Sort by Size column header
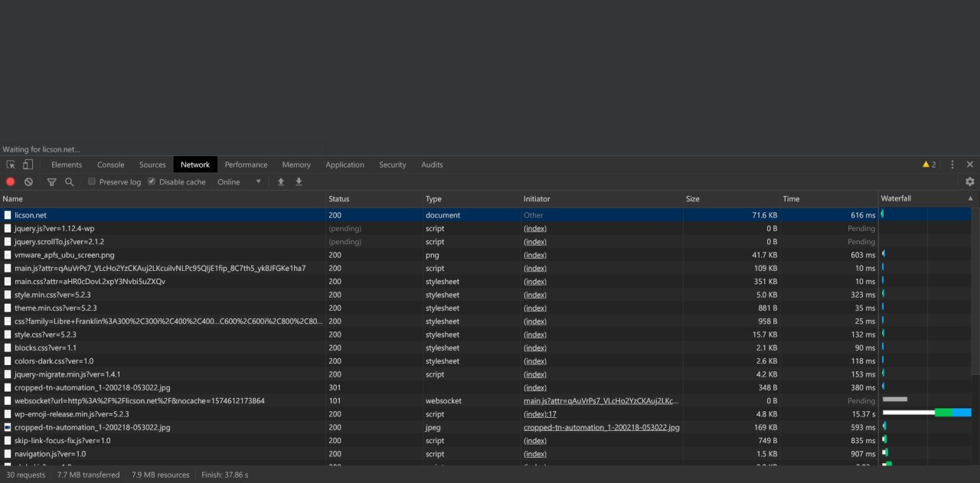 point(732,199)
